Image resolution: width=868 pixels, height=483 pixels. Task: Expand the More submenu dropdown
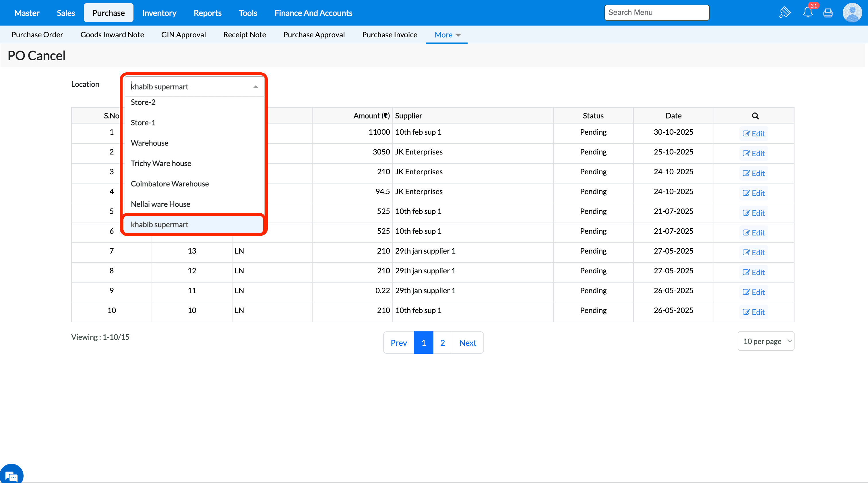point(447,35)
